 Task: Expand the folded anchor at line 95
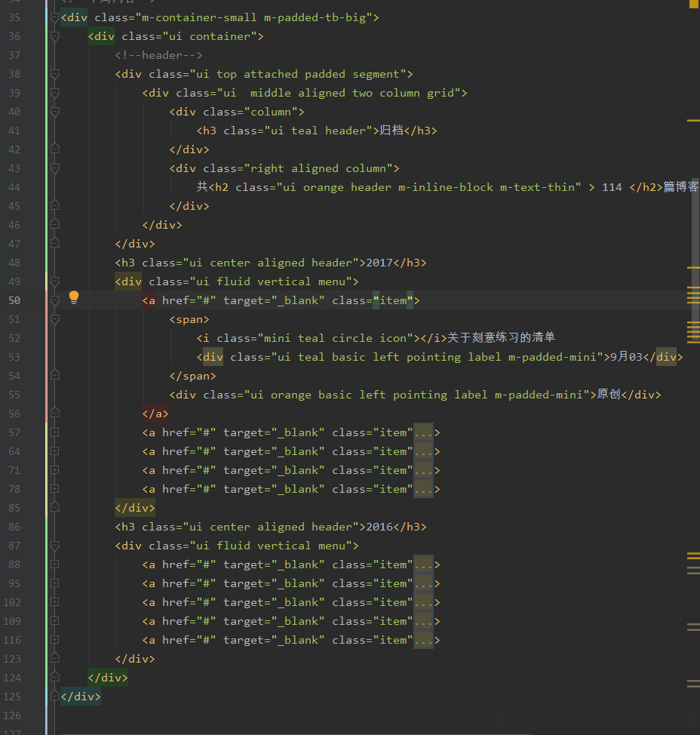pos(55,583)
